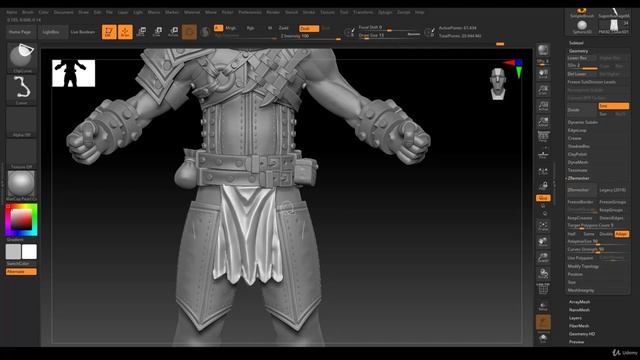This screenshot has width=640, height=360.
Task: Open the stroke type picker
Action: 22,90
